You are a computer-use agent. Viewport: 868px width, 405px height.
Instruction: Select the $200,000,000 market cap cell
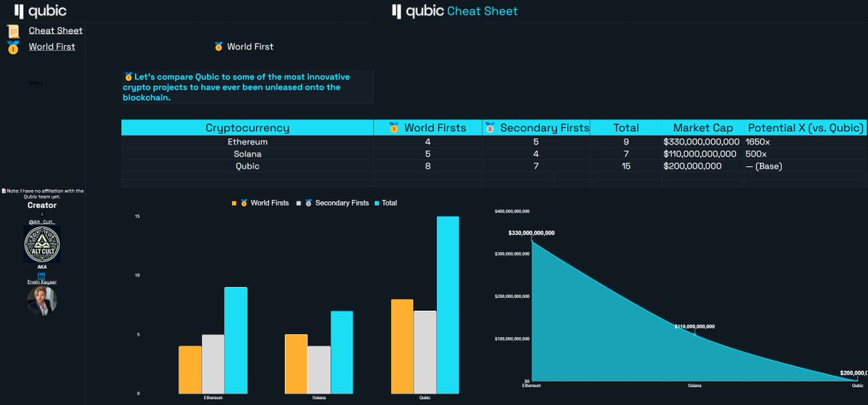pyautogui.click(x=702, y=166)
